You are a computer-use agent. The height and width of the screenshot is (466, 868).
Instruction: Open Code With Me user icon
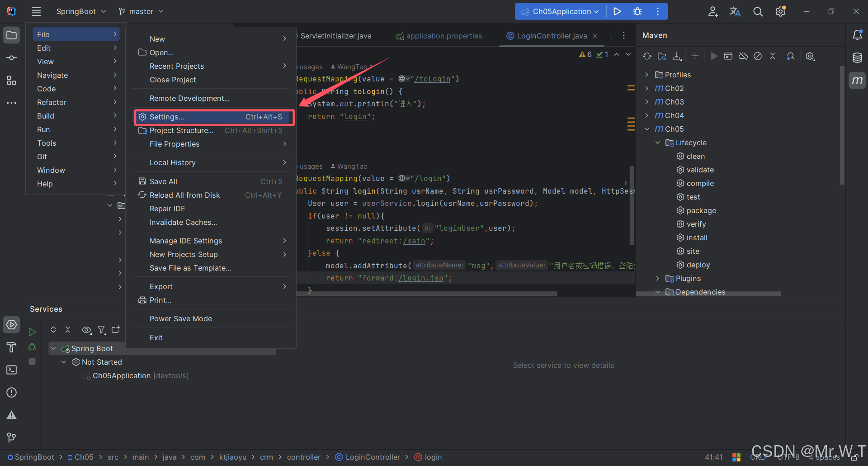(713, 11)
